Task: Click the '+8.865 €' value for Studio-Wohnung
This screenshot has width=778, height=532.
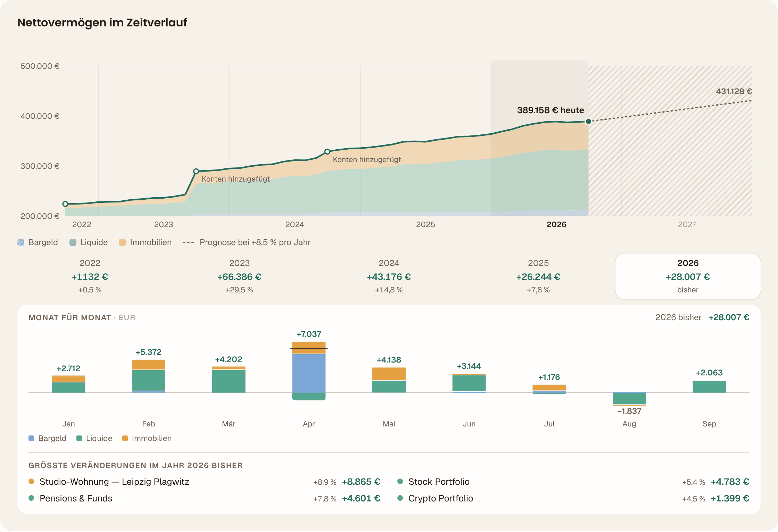Action: point(361,482)
